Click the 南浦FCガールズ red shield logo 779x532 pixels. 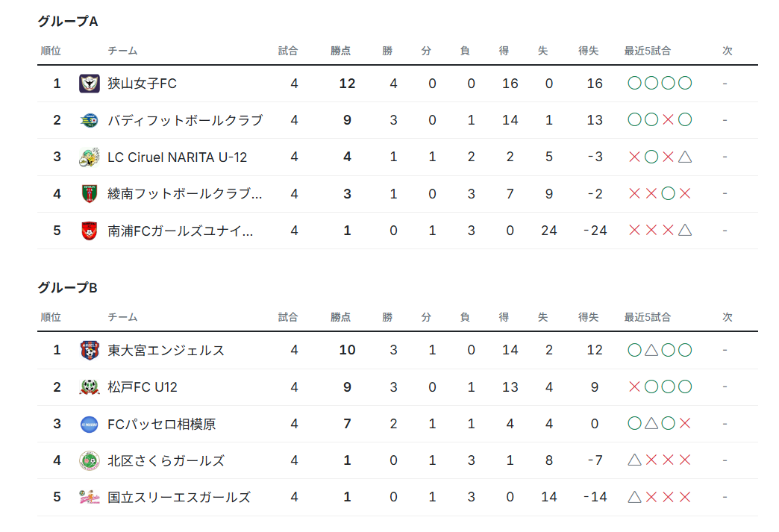[x=90, y=231]
